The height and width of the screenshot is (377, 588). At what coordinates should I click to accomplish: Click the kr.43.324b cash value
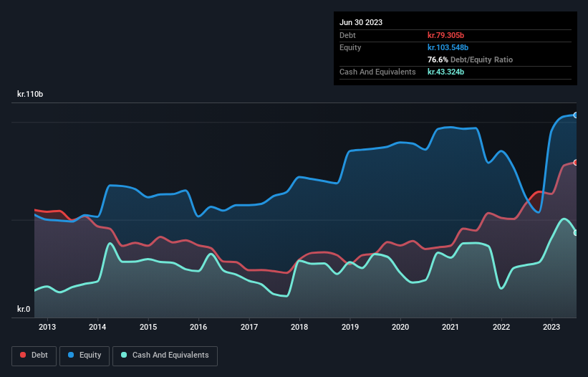tap(445, 72)
